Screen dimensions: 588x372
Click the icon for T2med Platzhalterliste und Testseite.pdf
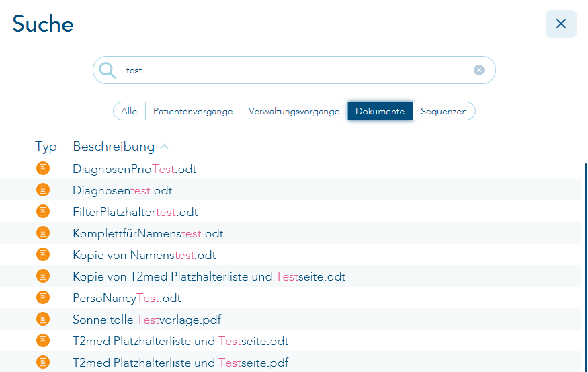click(x=43, y=362)
